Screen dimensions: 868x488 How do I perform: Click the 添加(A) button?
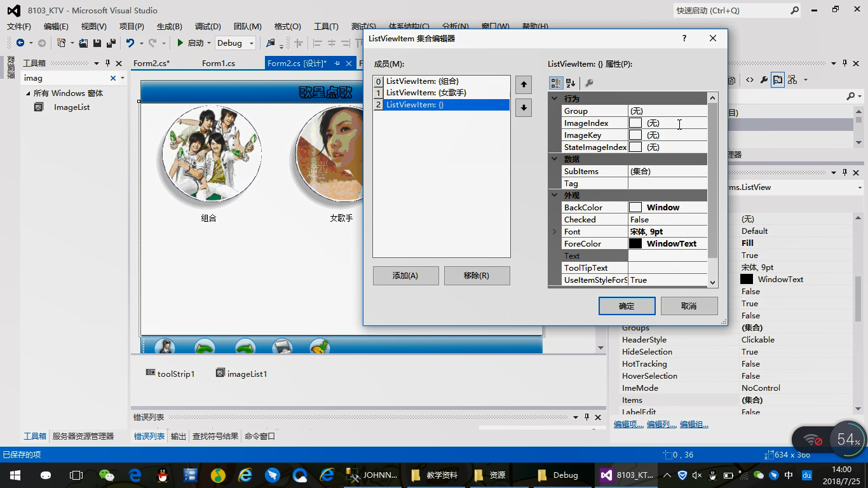tap(405, 275)
